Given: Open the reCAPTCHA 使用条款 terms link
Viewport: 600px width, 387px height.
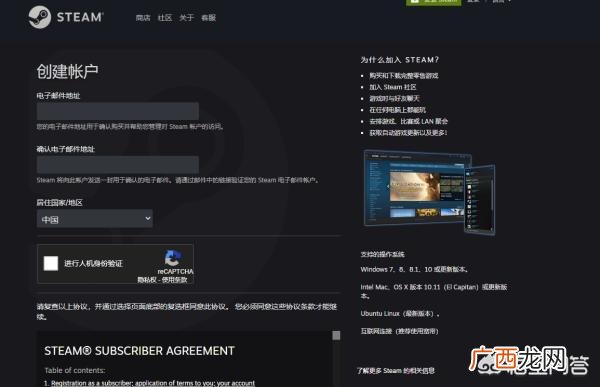Looking at the screenshot, I should coord(174,280).
